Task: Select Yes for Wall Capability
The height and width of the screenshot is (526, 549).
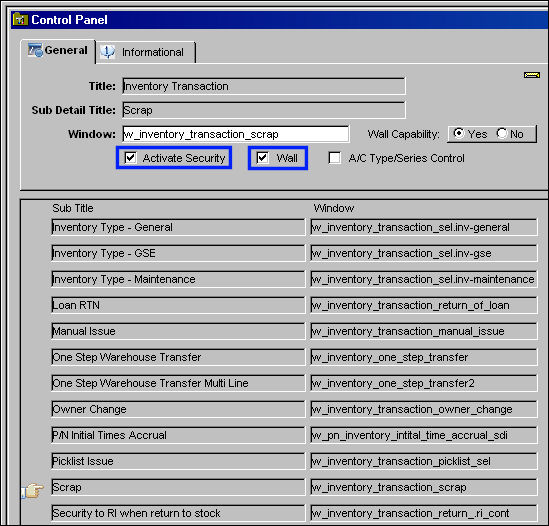Action: (x=459, y=133)
